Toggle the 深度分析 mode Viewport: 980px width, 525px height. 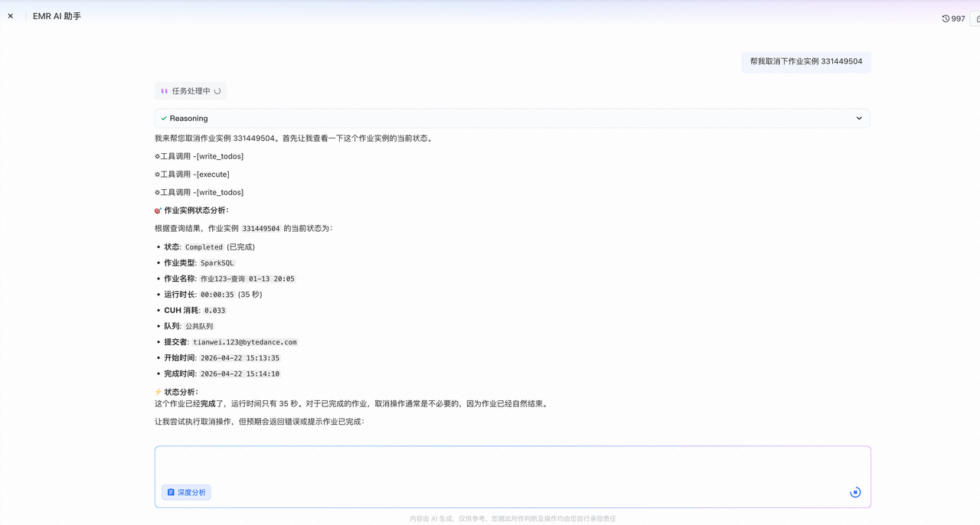186,492
